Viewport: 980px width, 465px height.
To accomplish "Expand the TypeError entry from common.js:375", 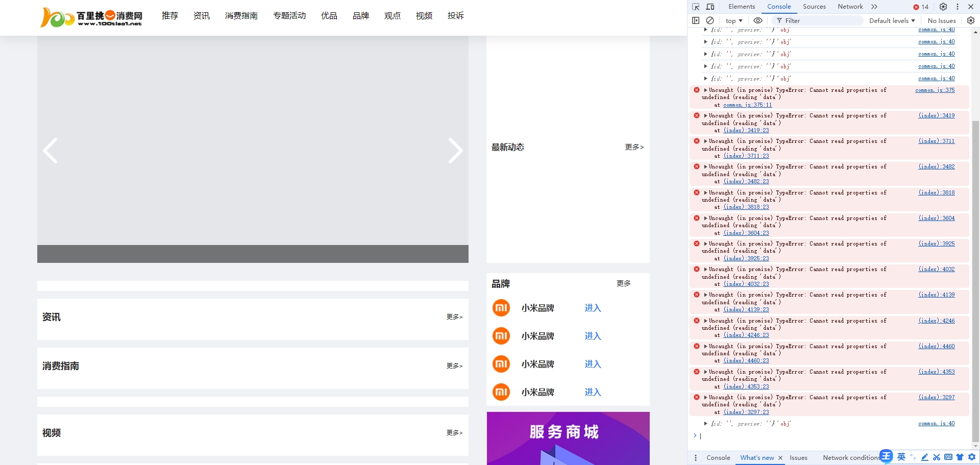I will 705,90.
